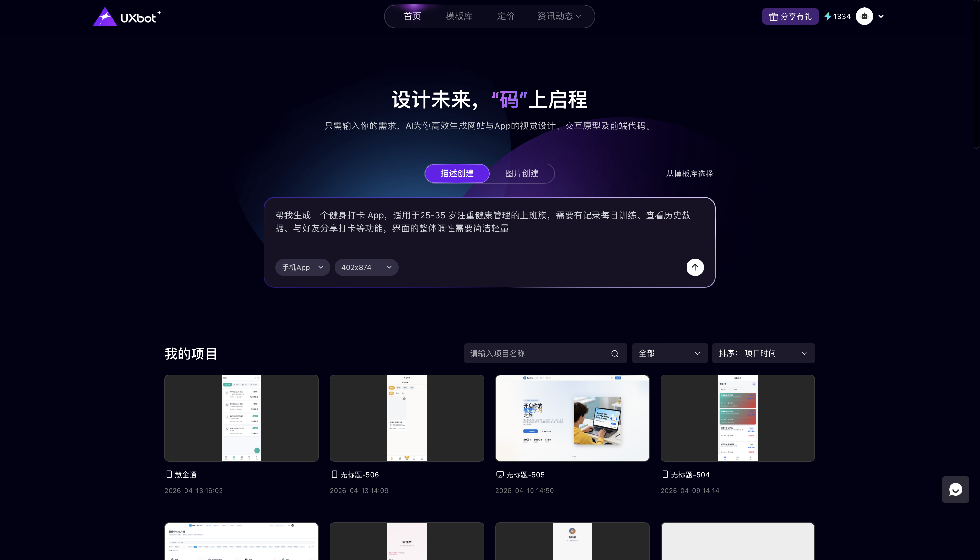Expand the 手机App type dropdown

[x=303, y=267]
